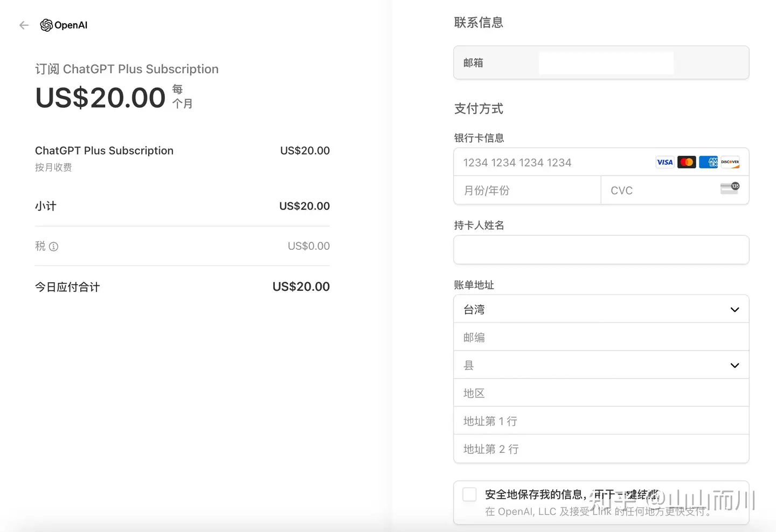This screenshot has width=776, height=532.
Task: Click the tax info icon next to 税
Action: point(54,247)
